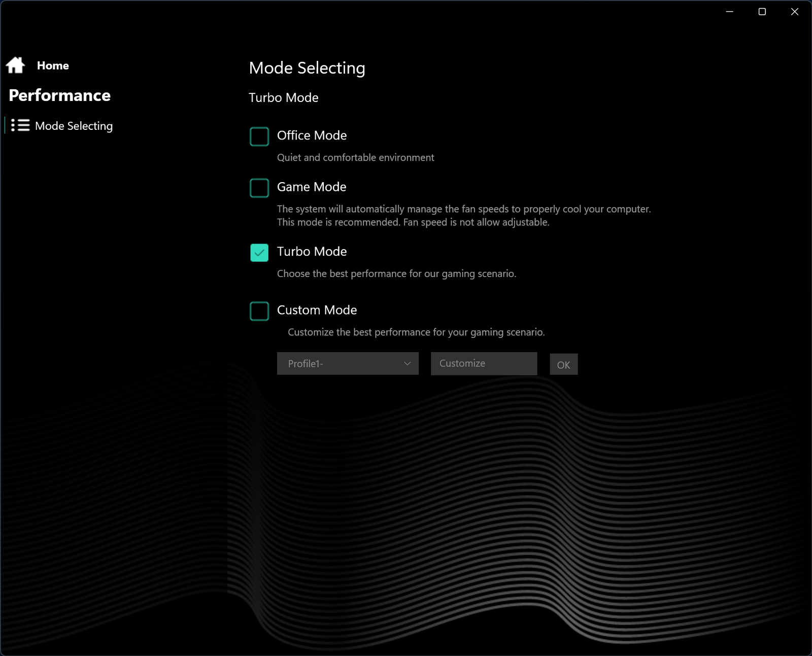Click the Game Mode label
This screenshot has height=656, width=812.
(312, 187)
